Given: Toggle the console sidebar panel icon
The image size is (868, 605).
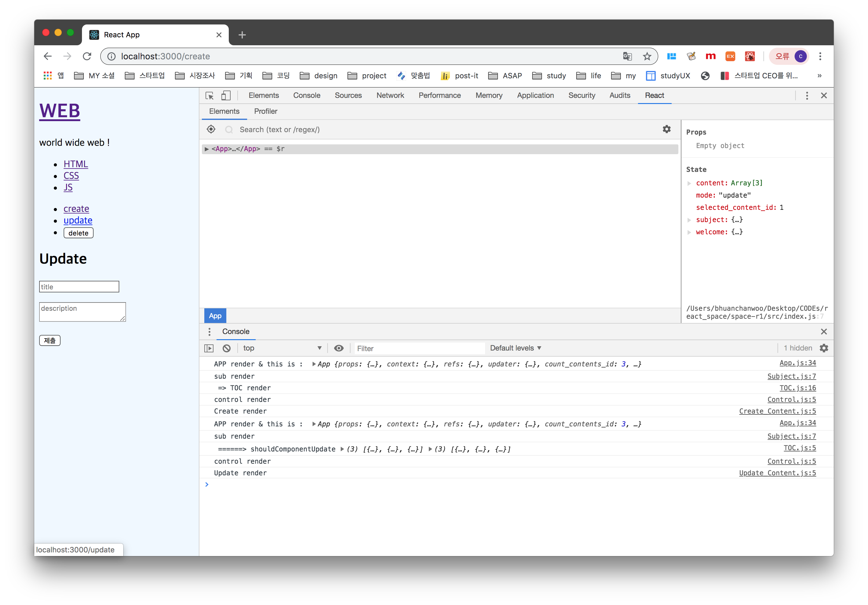Looking at the screenshot, I should click(x=209, y=348).
